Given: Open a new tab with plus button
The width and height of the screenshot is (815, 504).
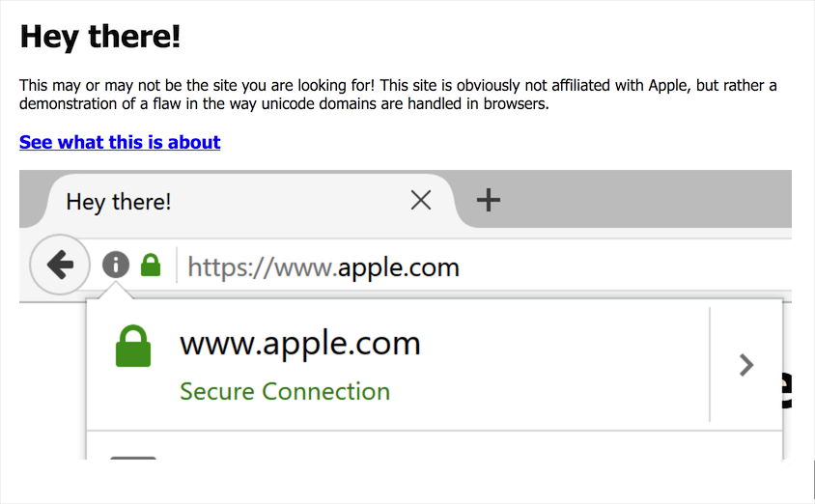Looking at the screenshot, I should 488,200.
